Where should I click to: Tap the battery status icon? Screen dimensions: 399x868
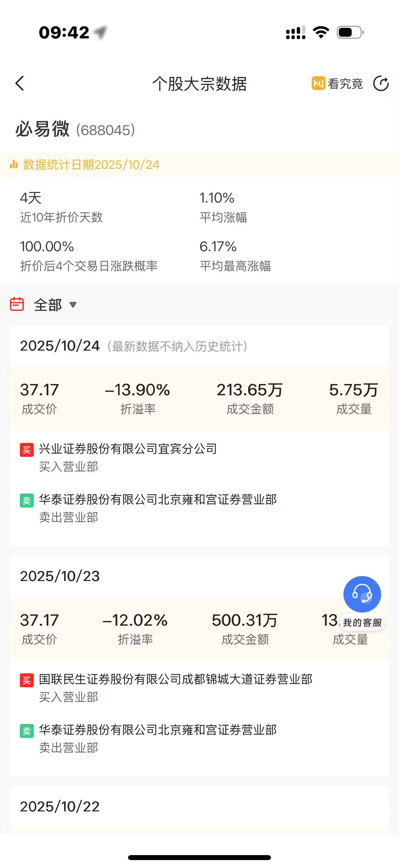point(350,33)
